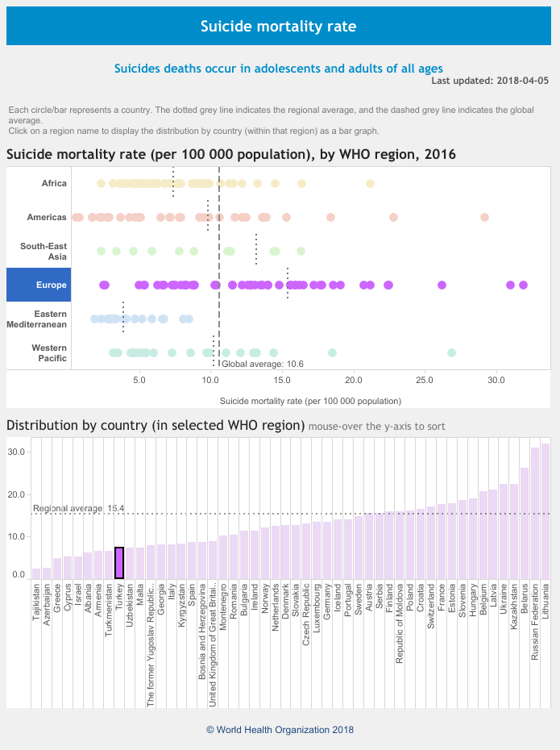Select the Africa region label

[x=54, y=183]
